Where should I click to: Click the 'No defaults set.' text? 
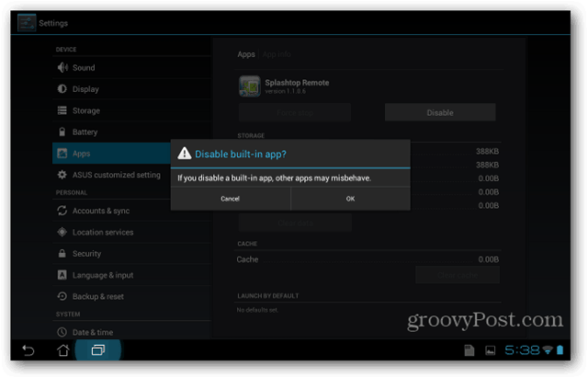[257, 310]
